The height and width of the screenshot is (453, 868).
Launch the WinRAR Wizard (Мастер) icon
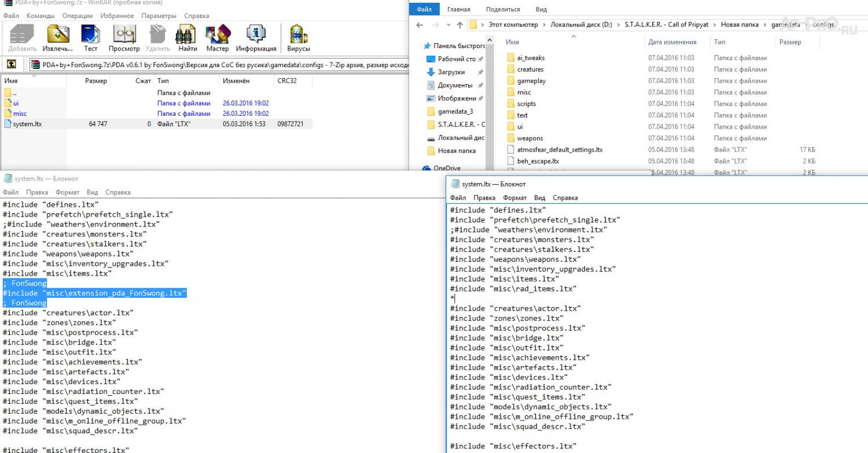pyautogui.click(x=218, y=38)
